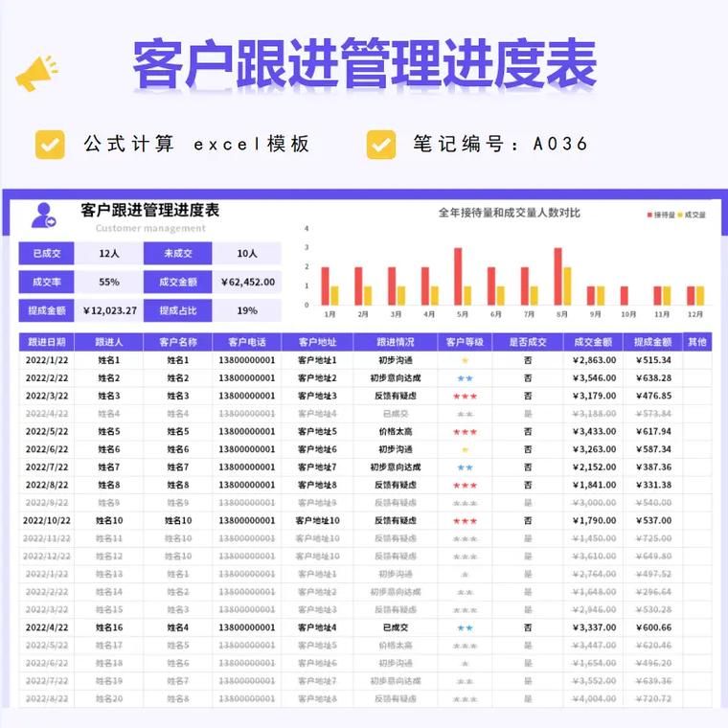
Task: Select the 19% value cell
Action: [246, 310]
